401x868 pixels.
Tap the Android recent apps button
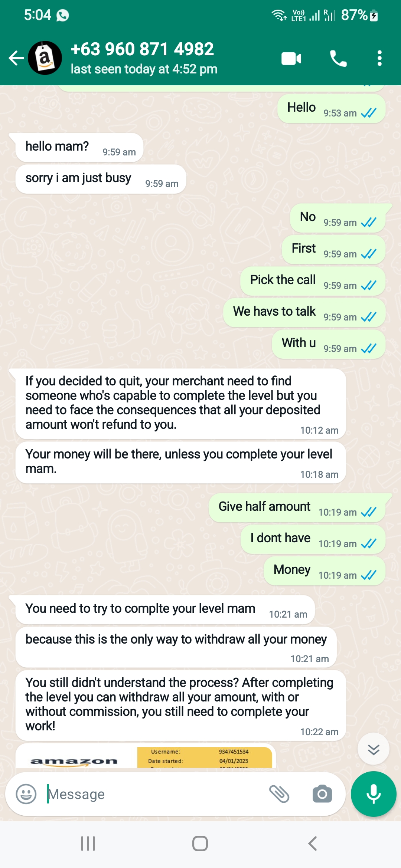(88, 844)
